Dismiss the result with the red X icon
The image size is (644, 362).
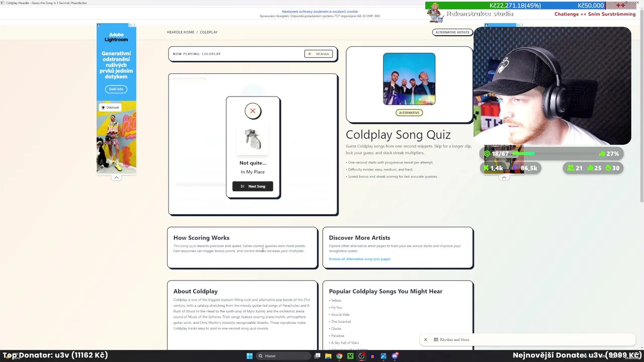[253, 111]
